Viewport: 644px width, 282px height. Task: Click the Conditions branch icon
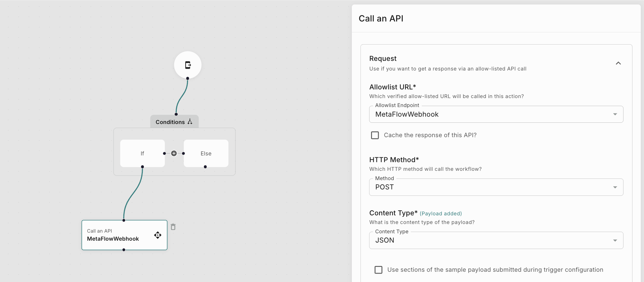pos(190,122)
